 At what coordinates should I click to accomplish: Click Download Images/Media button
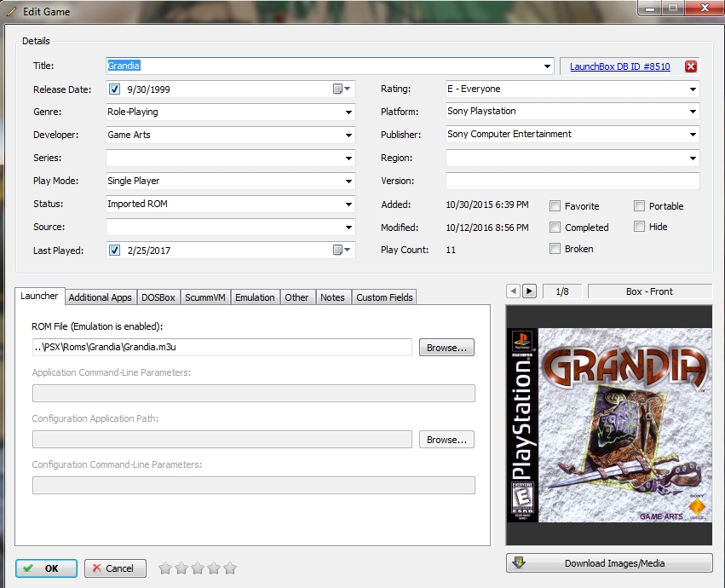coord(609,563)
